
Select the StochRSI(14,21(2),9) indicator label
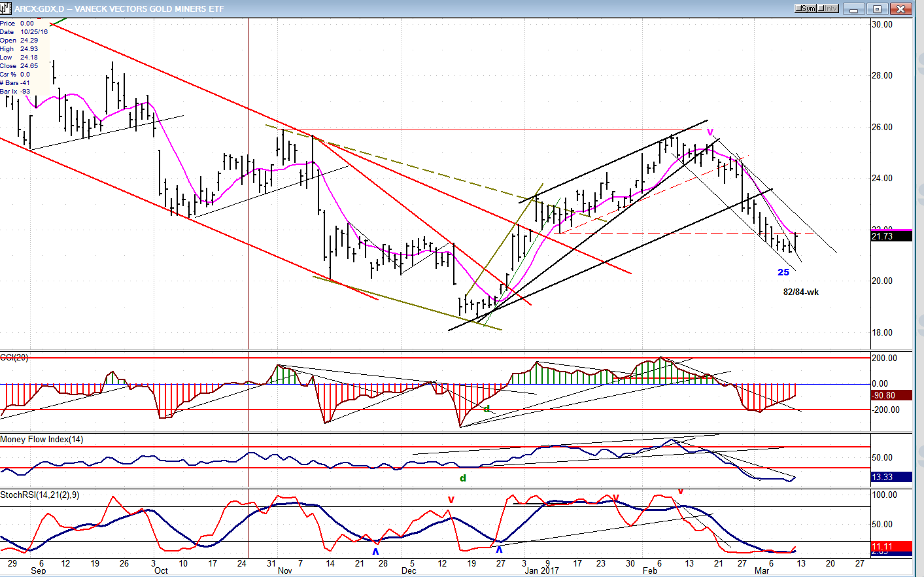40,495
